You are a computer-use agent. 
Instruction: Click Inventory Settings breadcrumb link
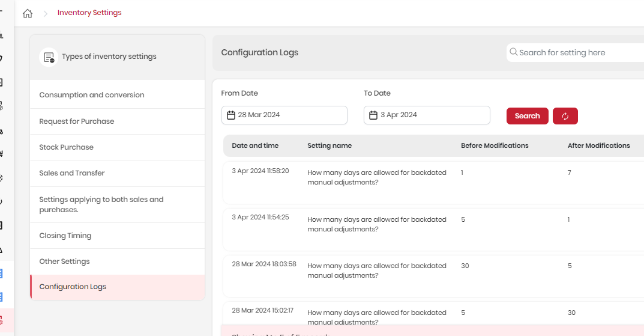click(x=89, y=13)
